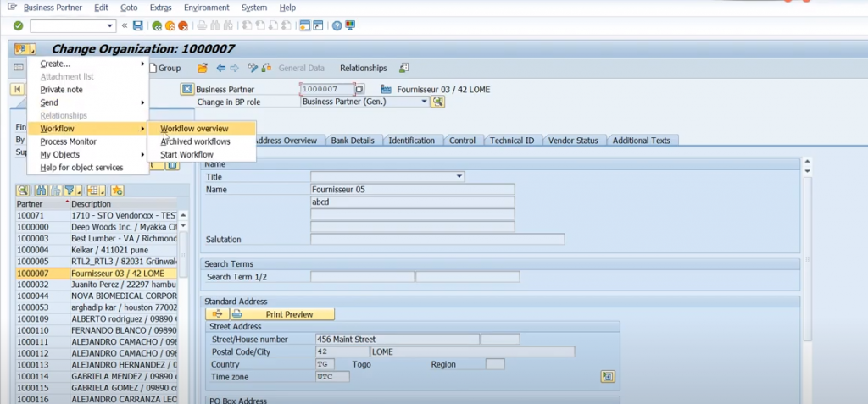
Task: Open the layout grid dropdown above partner list
Action: [x=96, y=191]
